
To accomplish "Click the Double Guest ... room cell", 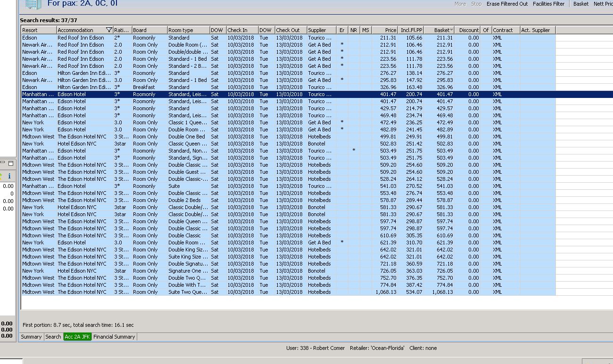I will [x=189, y=172].
